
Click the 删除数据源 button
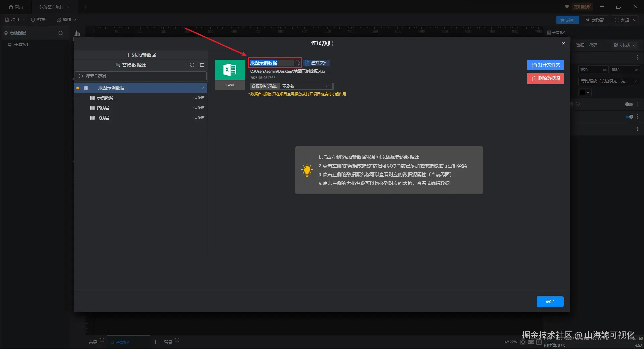545,79
